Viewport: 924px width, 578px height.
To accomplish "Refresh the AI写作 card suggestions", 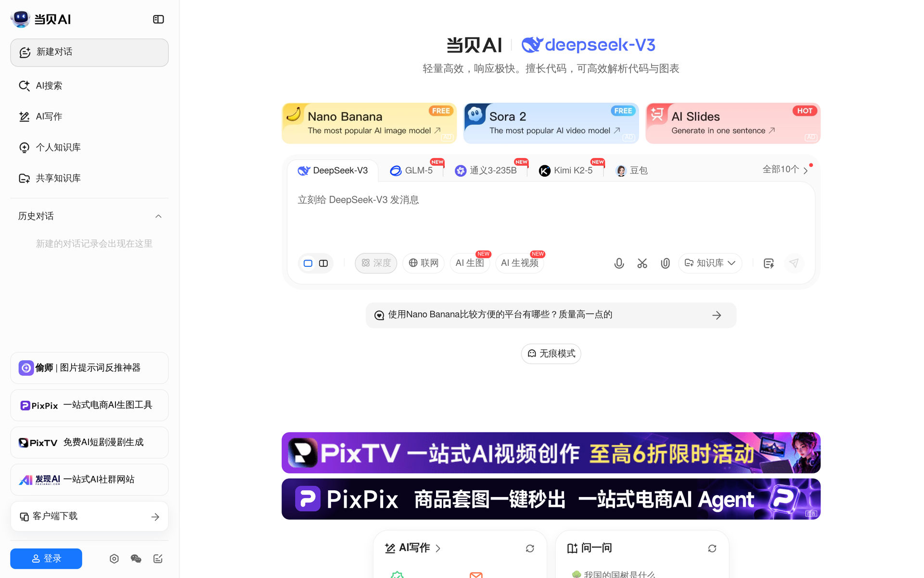I will pos(530,549).
